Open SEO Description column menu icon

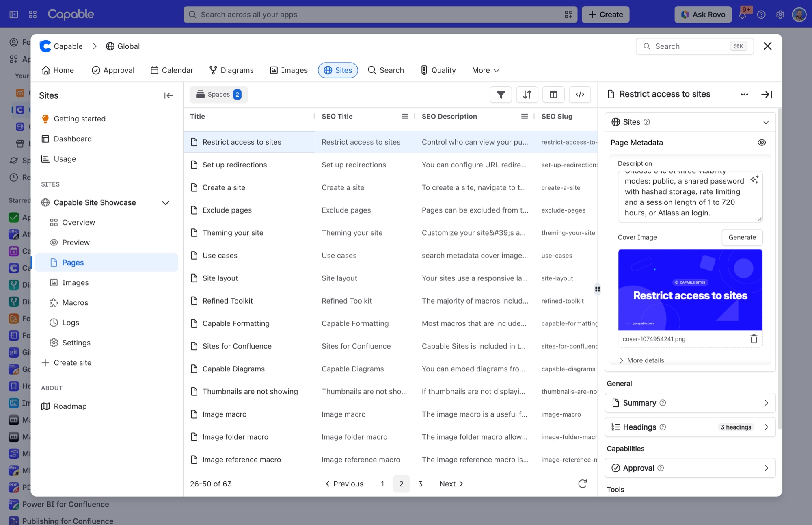[525, 116]
